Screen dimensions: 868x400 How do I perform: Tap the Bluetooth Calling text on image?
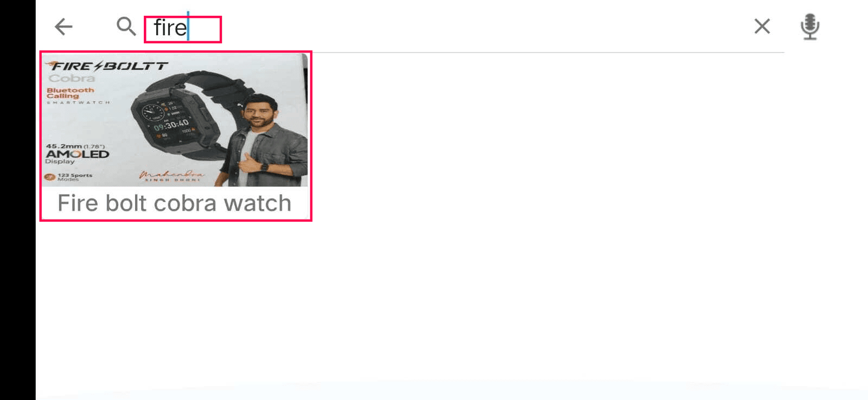coord(70,93)
